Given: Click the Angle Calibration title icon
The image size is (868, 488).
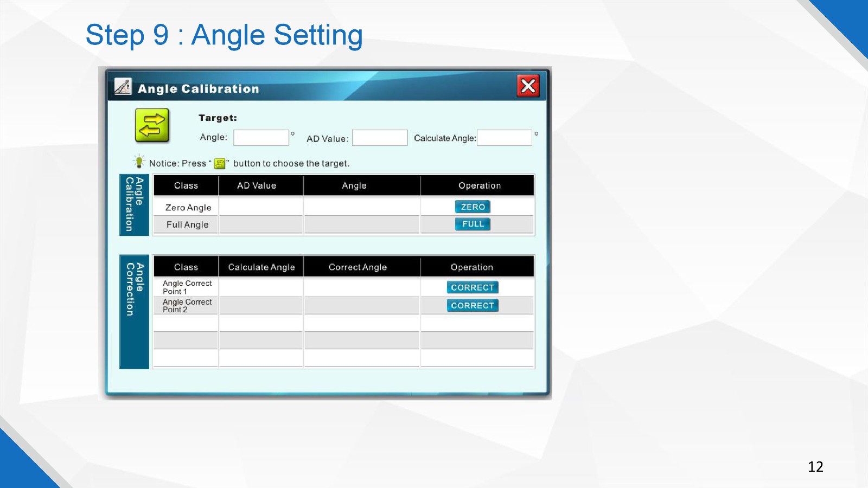Looking at the screenshot, I should [x=123, y=87].
